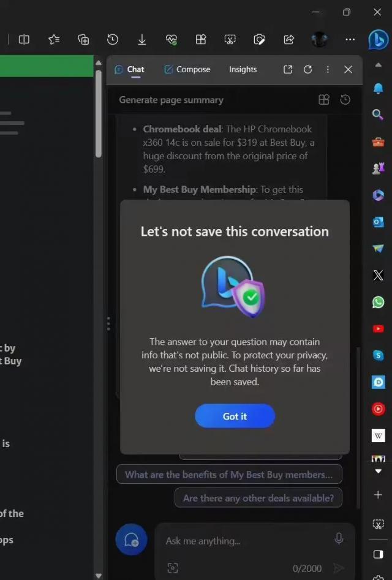Image resolution: width=392 pixels, height=580 pixels.
Task: Select suggestion 'Are there any other deals available?'
Action: click(258, 498)
